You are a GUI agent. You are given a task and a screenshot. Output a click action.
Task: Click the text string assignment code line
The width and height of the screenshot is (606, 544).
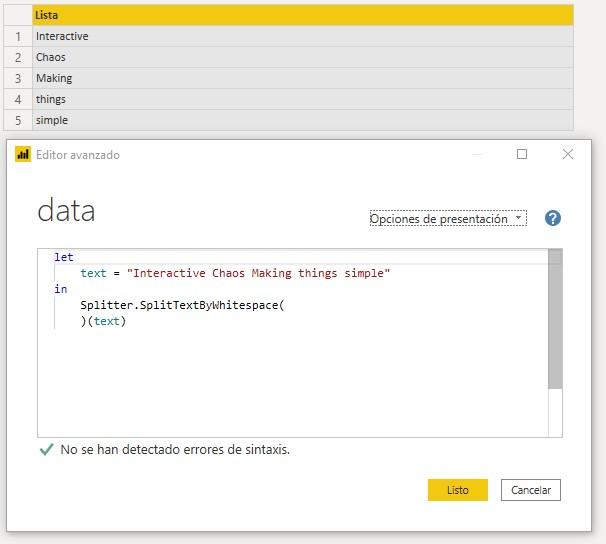click(x=235, y=273)
